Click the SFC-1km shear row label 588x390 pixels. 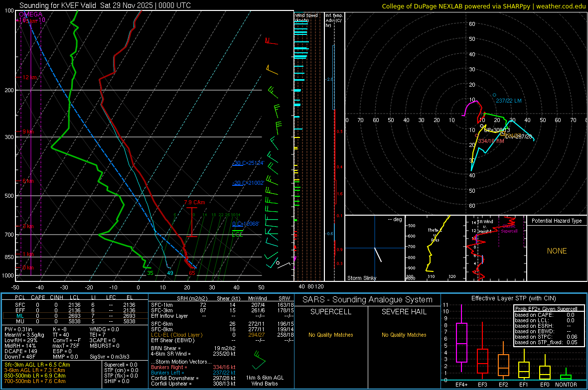point(162,305)
